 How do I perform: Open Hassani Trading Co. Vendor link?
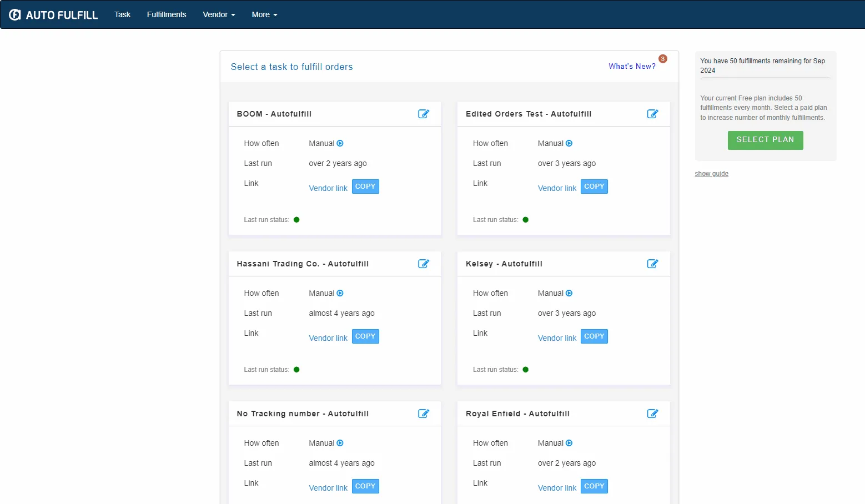click(x=328, y=338)
